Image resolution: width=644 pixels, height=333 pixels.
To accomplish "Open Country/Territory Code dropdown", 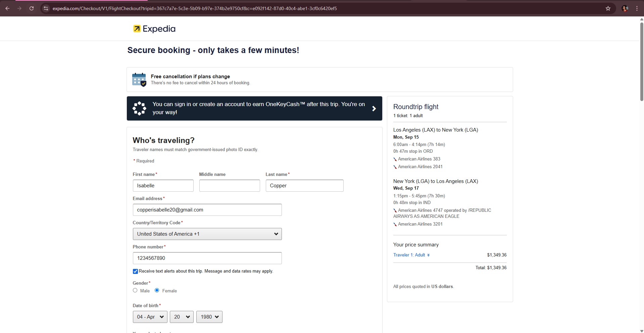I will point(207,234).
